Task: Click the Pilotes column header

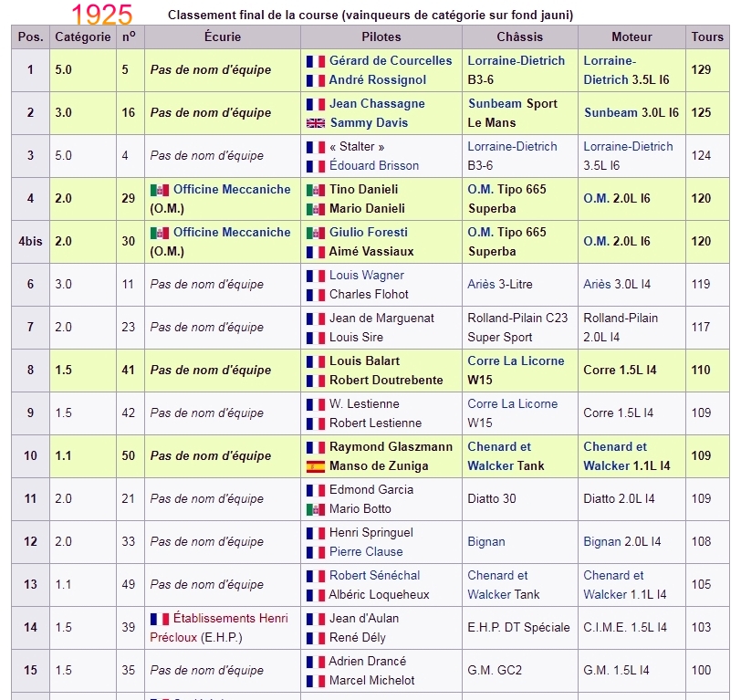Action: click(381, 37)
